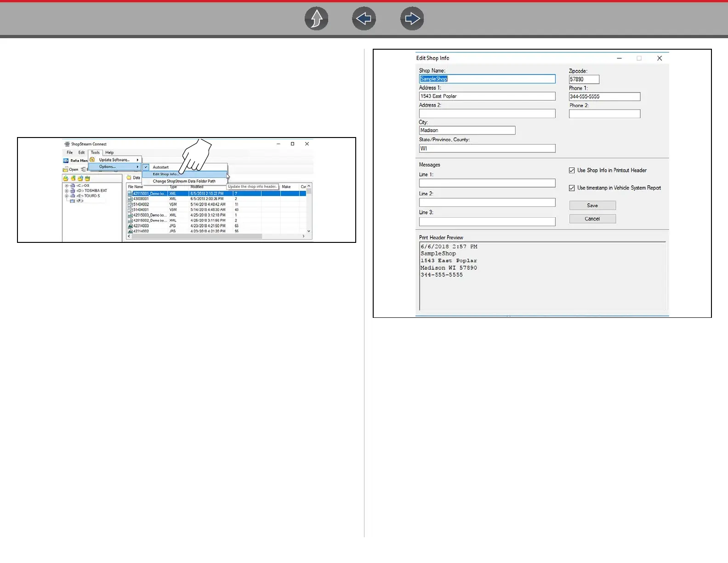Close the Edit Shop Info dialog

click(x=660, y=58)
